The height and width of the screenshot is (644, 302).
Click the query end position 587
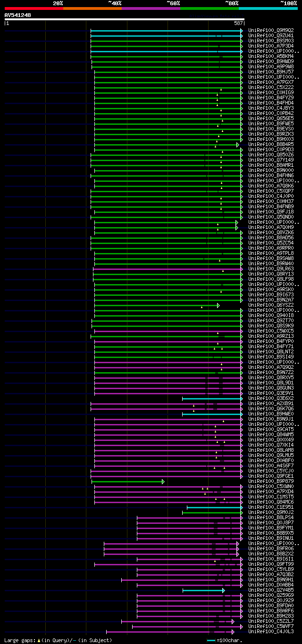click(238, 23)
